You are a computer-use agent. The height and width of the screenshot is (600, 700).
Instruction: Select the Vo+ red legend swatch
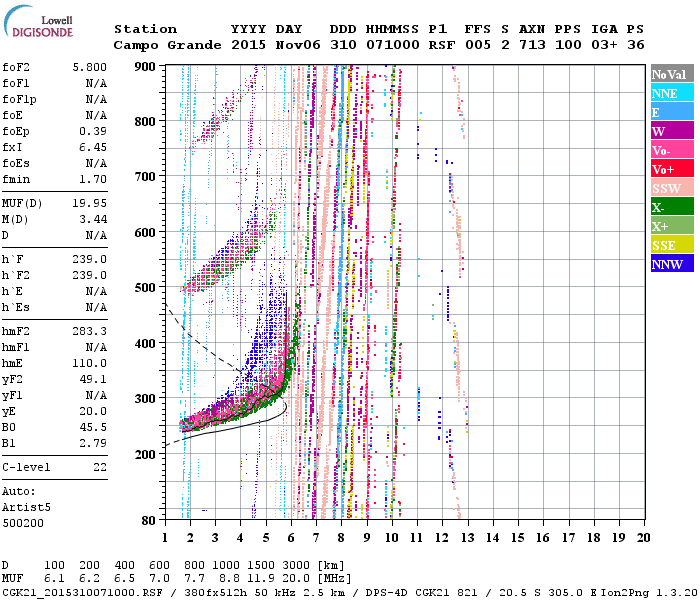pyautogui.click(x=672, y=169)
